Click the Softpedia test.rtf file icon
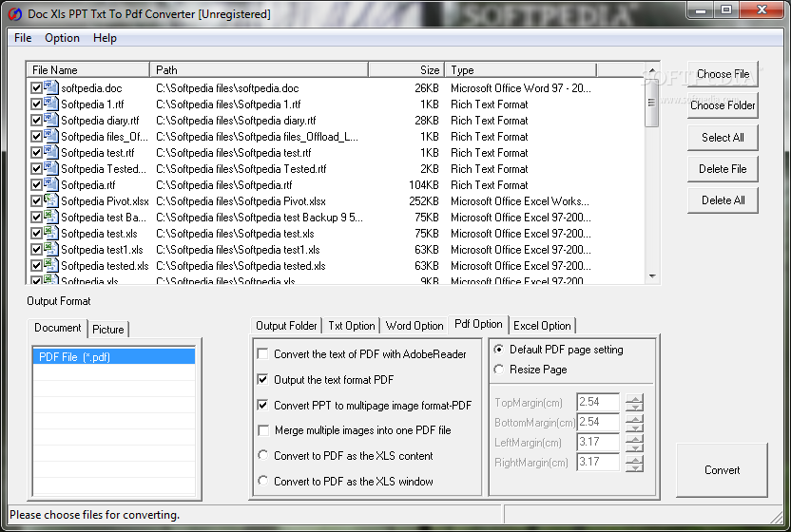Screen dimensions: 791x532 (x=51, y=152)
